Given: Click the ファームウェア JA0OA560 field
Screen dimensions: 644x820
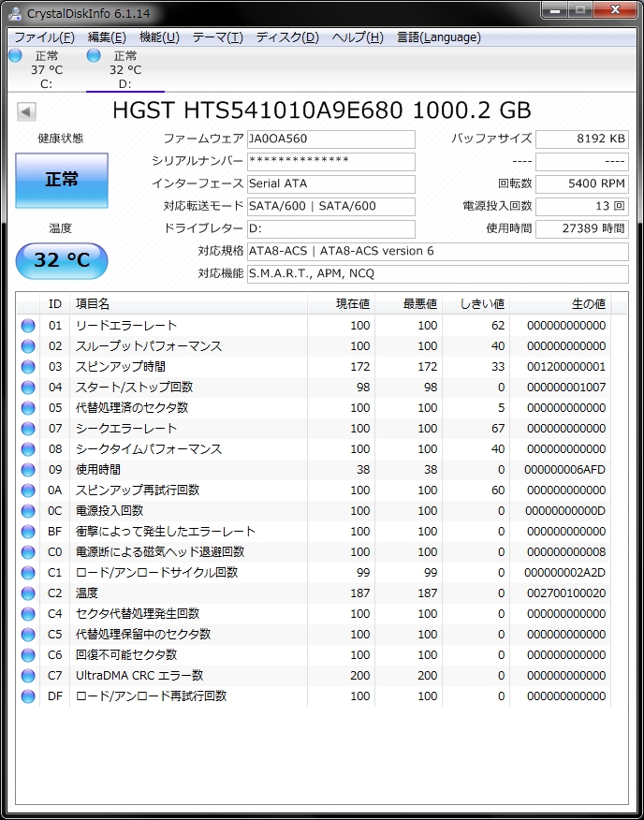Looking at the screenshot, I should (x=330, y=139).
